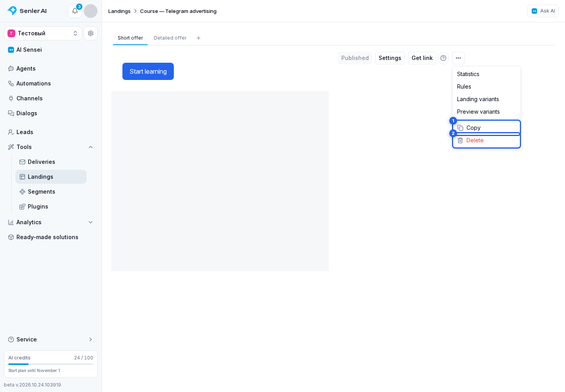Click the landing preview placeholder
This screenshot has width=565, height=392.
[x=220, y=181]
